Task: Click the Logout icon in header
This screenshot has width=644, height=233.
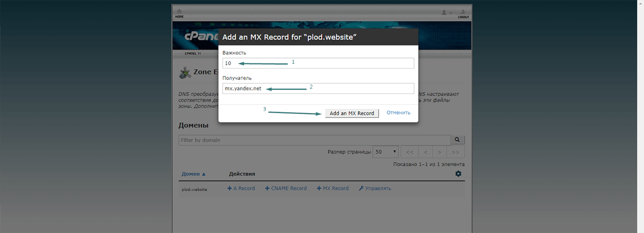Action: click(x=463, y=14)
